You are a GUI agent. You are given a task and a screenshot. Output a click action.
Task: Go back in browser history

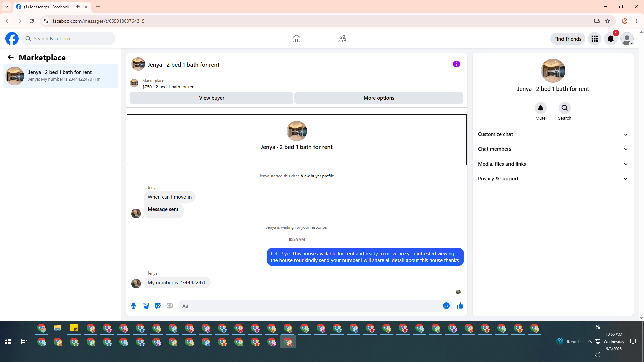[x=7, y=21]
